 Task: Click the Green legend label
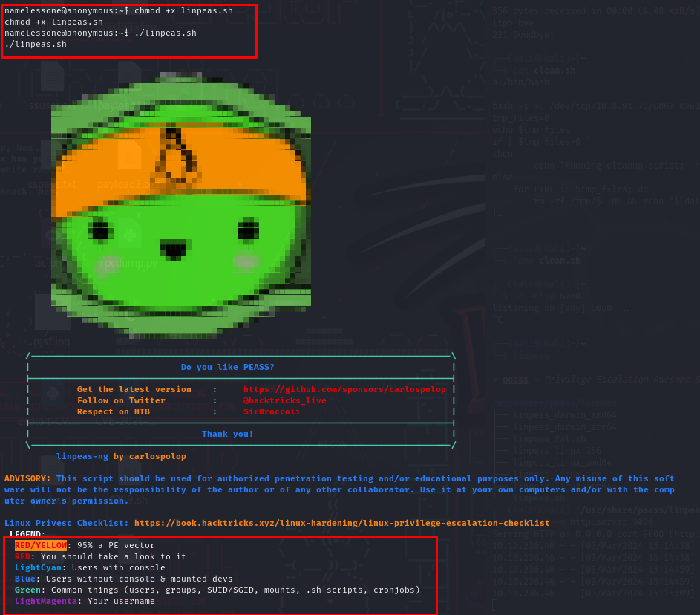coord(27,590)
